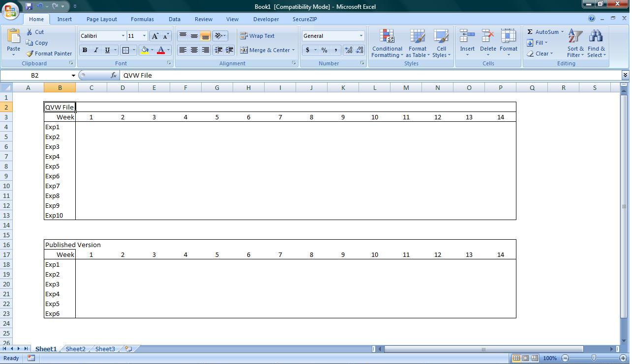Increase cell indent
Viewport: 632px width, 364px height.
[x=229, y=50]
